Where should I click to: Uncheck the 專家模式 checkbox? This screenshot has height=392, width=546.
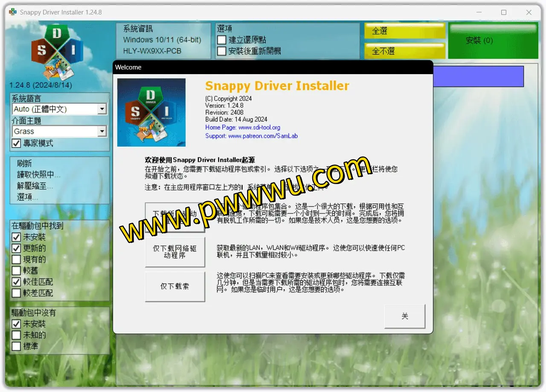point(16,144)
